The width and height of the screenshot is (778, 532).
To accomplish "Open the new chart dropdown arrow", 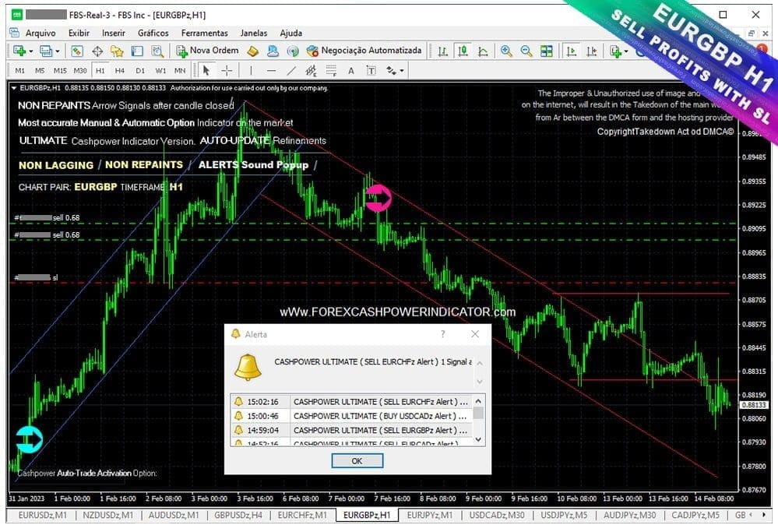I will (31, 51).
